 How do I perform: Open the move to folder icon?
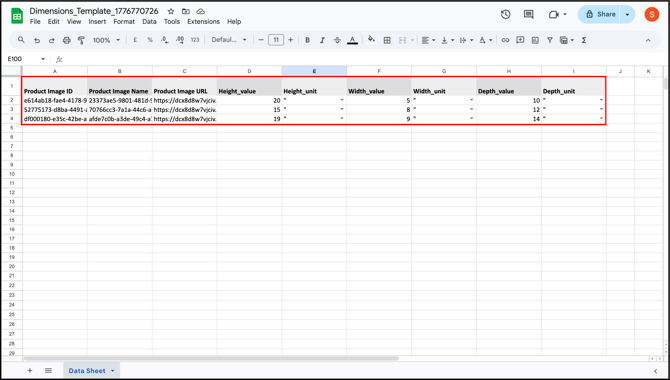coord(185,12)
